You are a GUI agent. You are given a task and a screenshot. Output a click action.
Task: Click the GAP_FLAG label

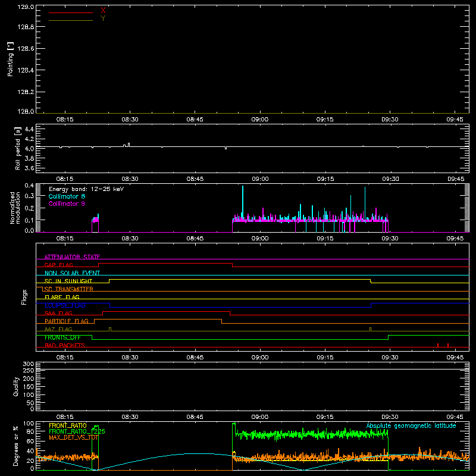(x=58, y=265)
